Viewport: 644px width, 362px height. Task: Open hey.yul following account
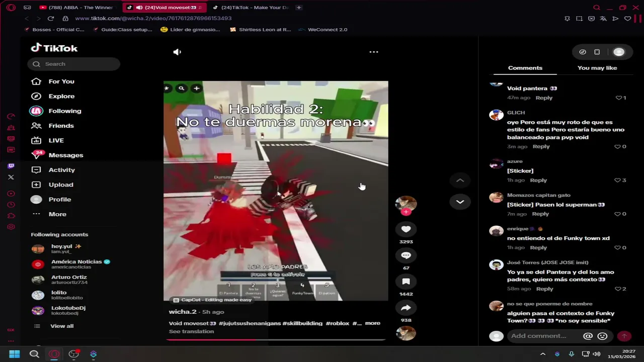65,248
